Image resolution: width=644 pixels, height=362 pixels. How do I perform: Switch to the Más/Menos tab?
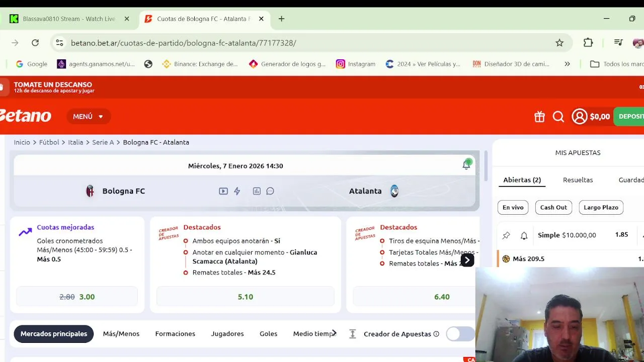(x=121, y=334)
